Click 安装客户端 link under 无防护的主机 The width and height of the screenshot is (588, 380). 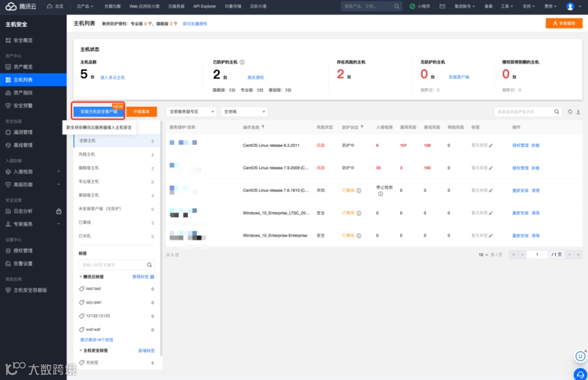point(458,77)
